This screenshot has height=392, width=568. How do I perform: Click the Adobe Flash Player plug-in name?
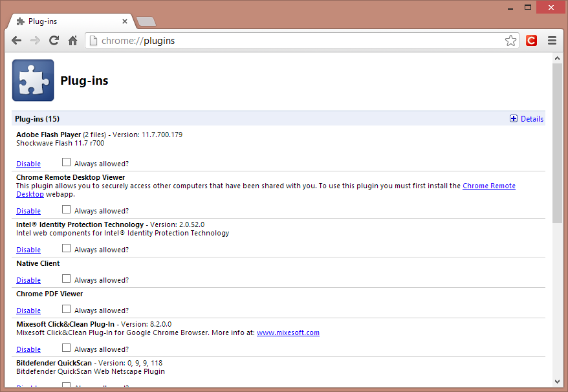point(49,135)
